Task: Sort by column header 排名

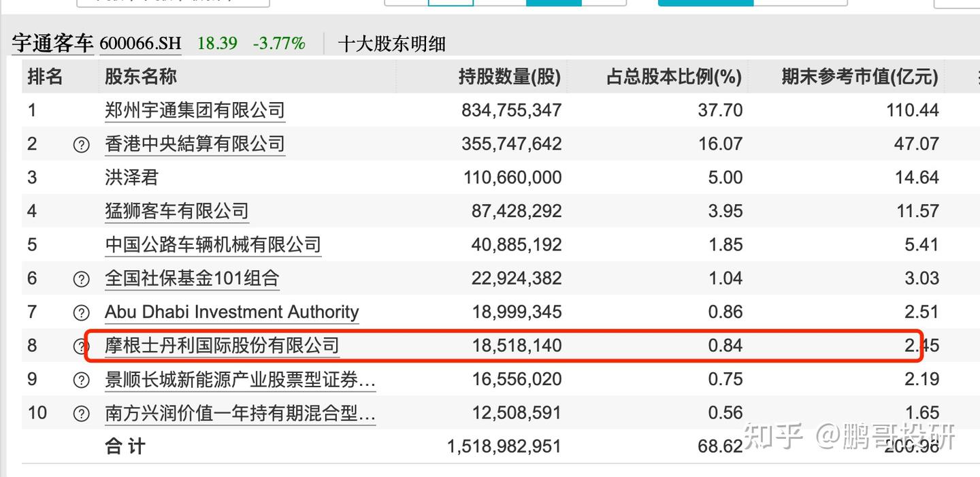Action: click(45, 77)
